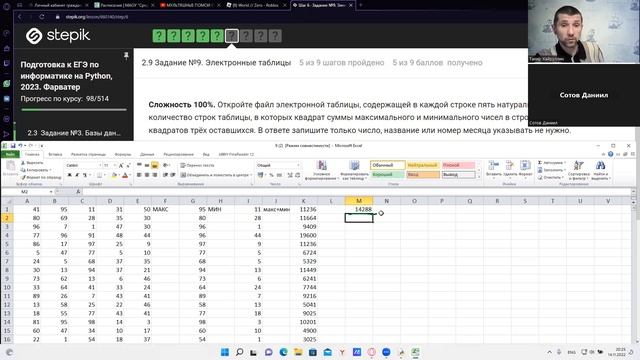Open the font size dropdown
640x360 pixels.
click(115, 165)
